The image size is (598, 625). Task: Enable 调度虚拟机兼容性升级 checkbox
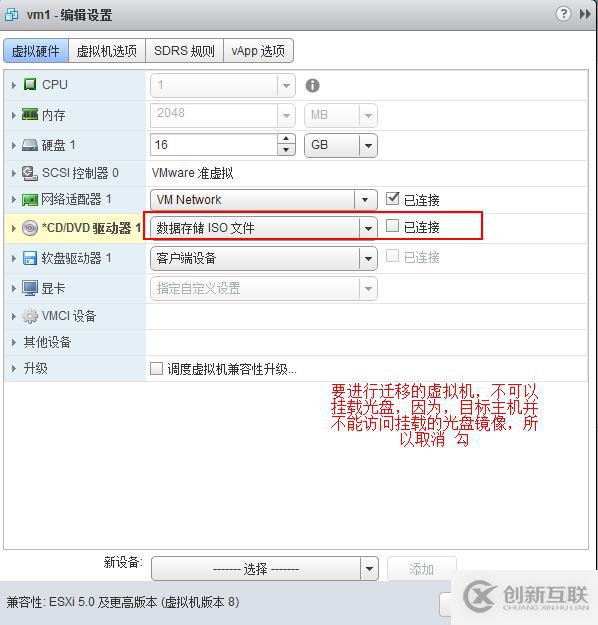156,368
